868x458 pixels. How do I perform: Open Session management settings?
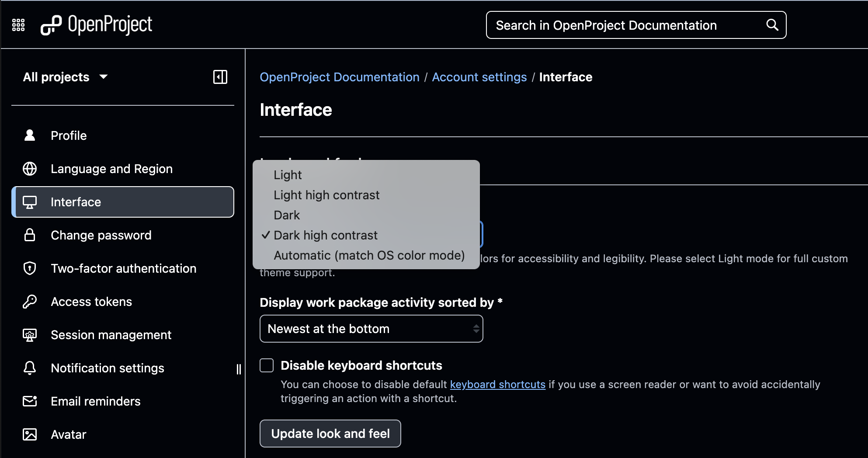click(x=111, y=335)
